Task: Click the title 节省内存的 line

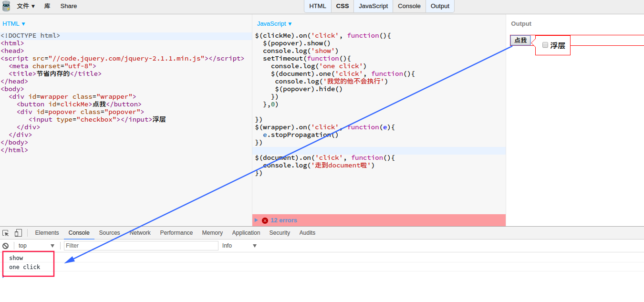Action: [x=55, y=73]
